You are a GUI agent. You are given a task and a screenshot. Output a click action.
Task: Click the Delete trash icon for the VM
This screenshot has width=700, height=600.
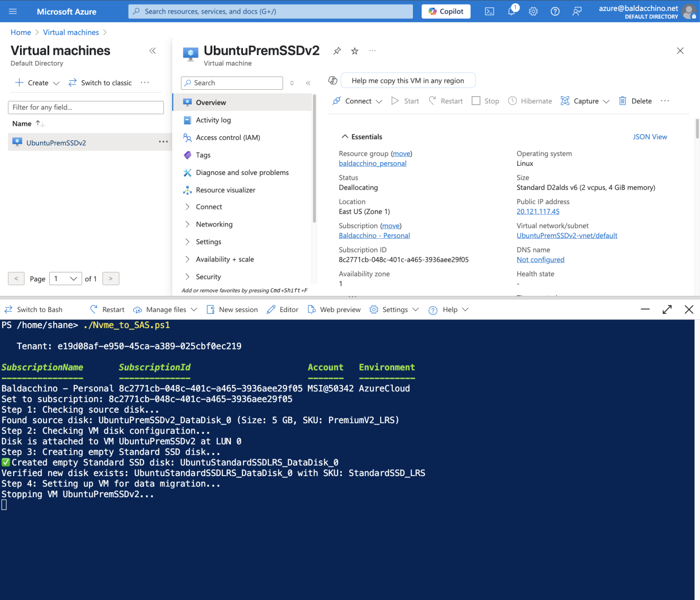point(623,101)
